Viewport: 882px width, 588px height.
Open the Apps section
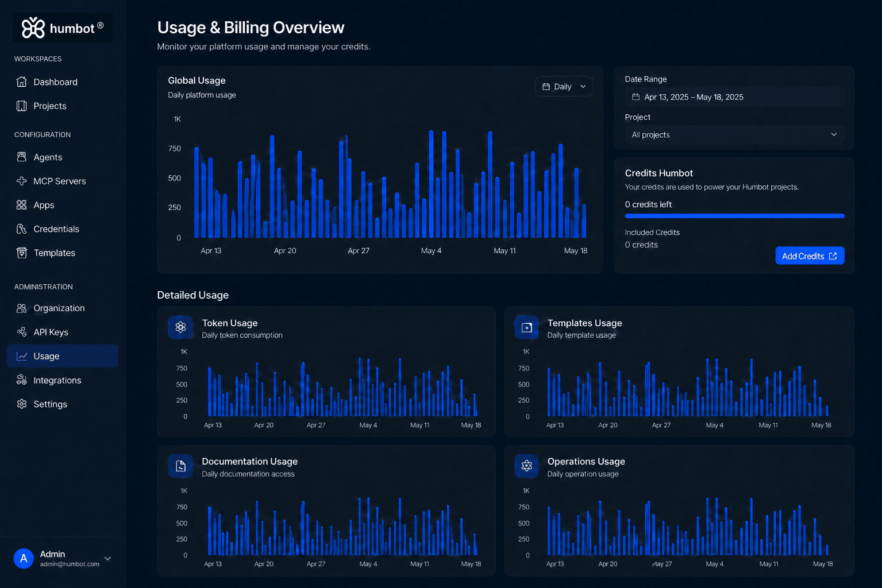tap(63, 205)
